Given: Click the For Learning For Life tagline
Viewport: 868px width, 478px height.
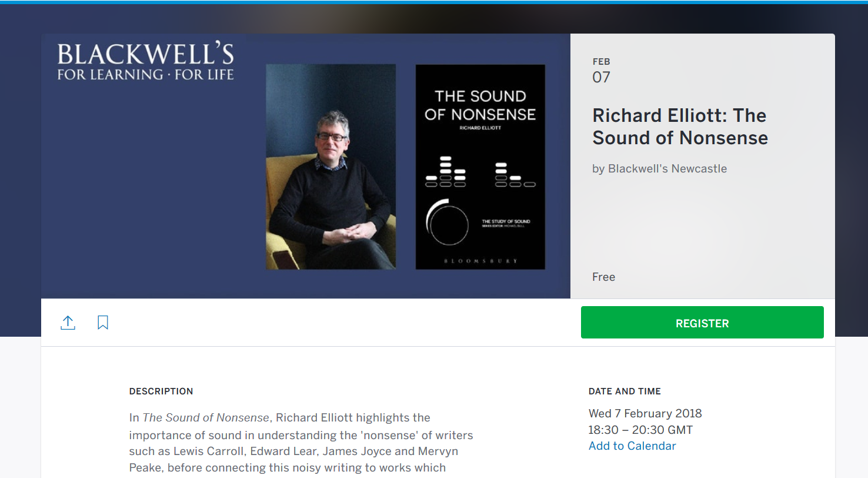Looking at the screenshot, I should pos(145,75).
